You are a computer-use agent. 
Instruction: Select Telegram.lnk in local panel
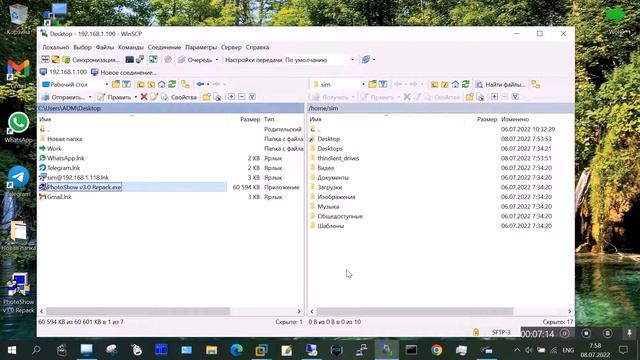click(x=63, y=168)
